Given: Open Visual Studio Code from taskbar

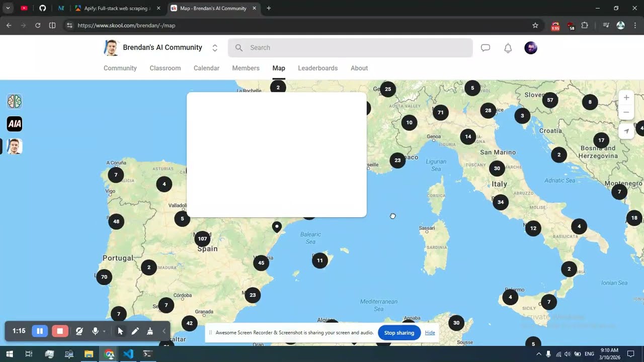Looking at the screenshot, I should pos(128,354).
